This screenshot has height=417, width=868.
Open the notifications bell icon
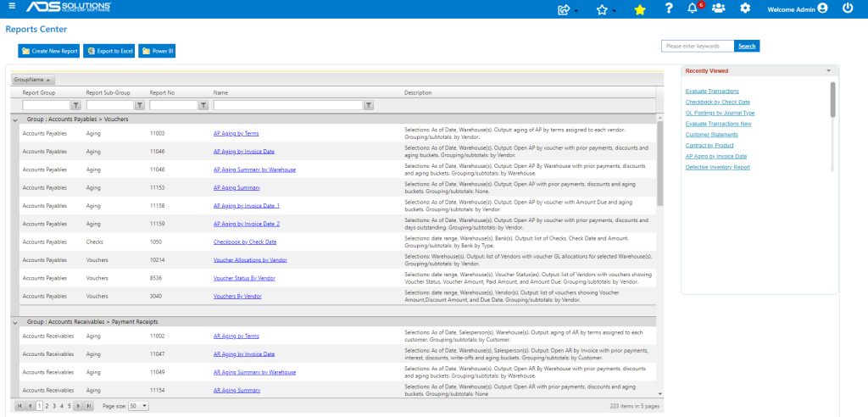click(x=692, y=8)
